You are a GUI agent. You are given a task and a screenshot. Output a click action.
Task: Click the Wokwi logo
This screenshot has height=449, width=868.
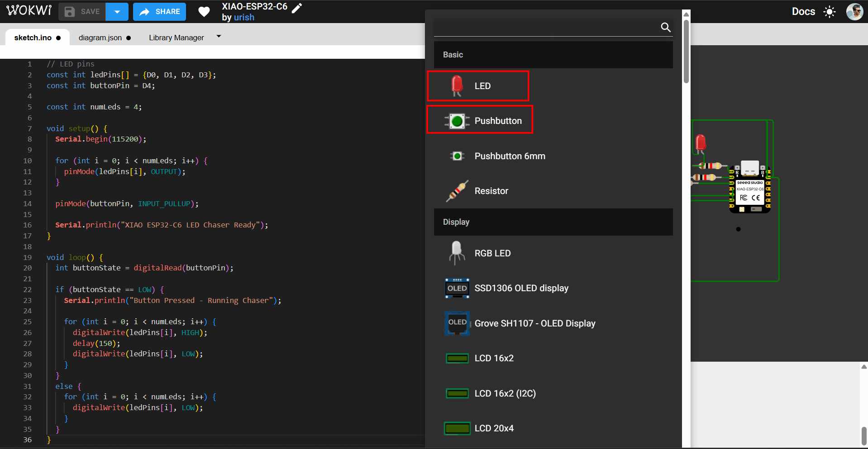pyautogui.click(x=29, y=11)
